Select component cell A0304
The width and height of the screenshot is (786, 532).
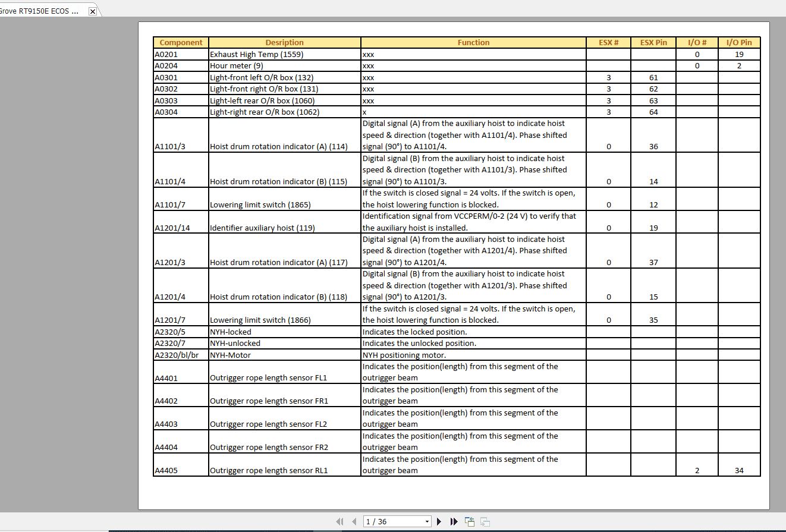coord(181,112)
